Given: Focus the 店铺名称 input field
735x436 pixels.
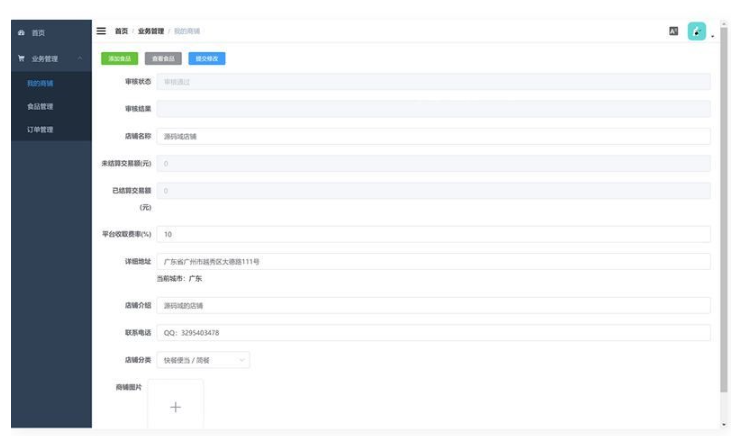Looking at the screenshot, I should click(433, 136).
